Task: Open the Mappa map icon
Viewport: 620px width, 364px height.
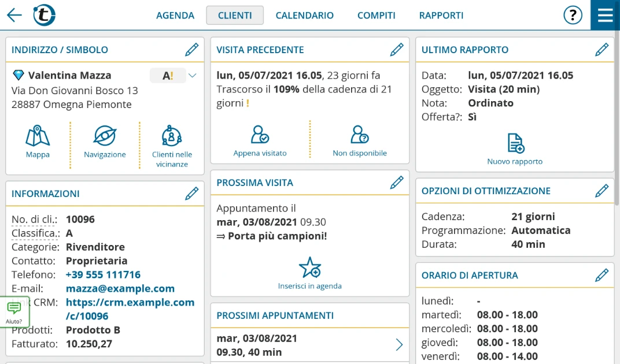Action: [x=38, y=136]
